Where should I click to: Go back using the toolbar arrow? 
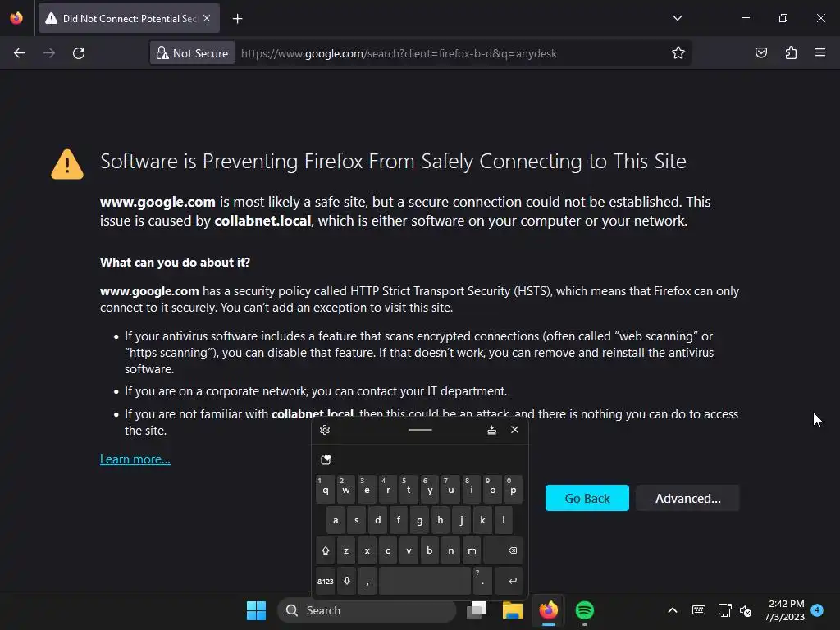point(20,53)
